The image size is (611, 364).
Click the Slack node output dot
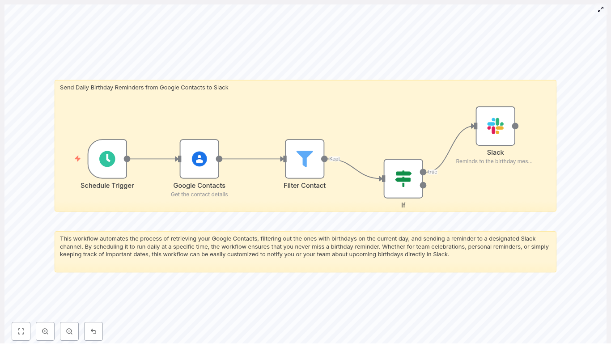[515, 126]
